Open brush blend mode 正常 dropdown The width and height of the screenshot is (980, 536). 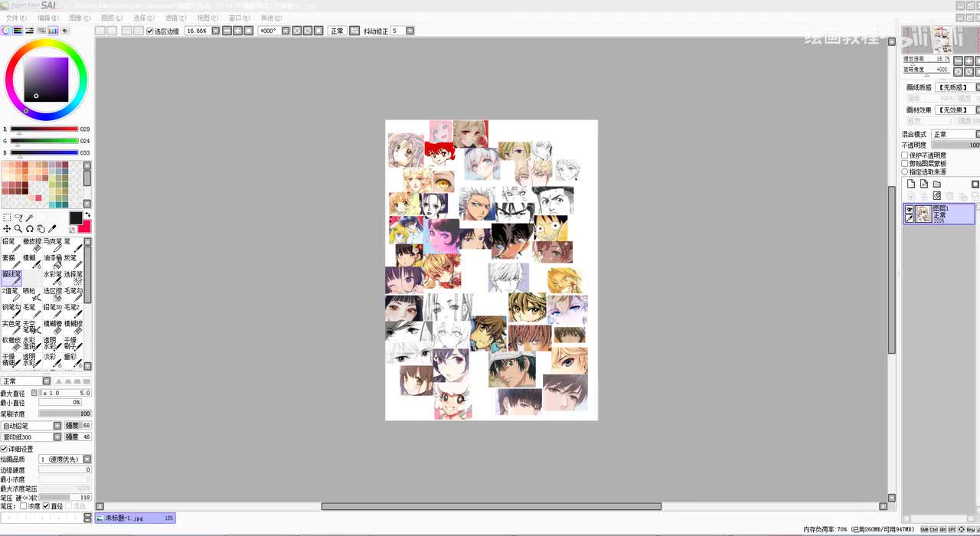[47, 381]
